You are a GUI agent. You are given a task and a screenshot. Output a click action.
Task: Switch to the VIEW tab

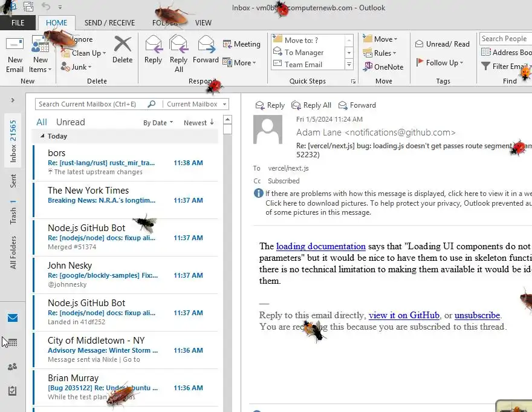[203, 23]
